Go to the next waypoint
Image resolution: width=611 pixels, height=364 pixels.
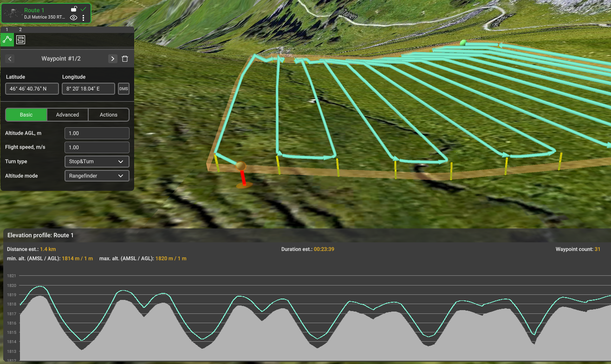click(x=112, y=59)
